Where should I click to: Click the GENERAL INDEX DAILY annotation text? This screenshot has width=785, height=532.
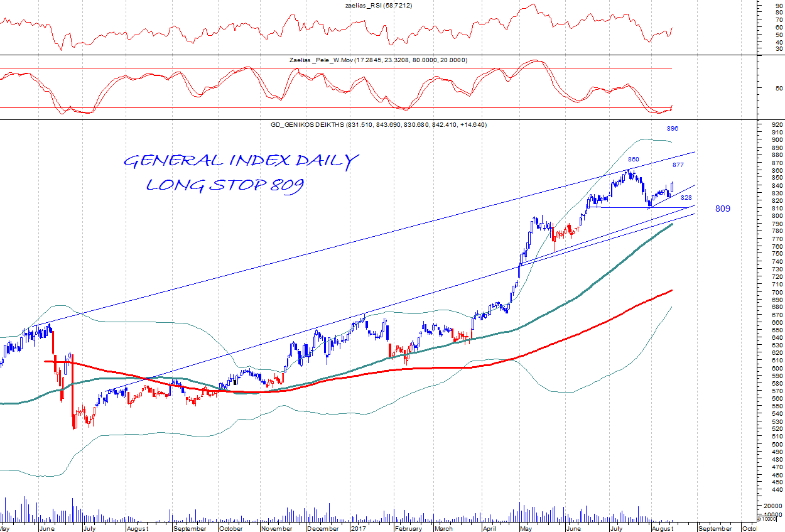[241, 161]
